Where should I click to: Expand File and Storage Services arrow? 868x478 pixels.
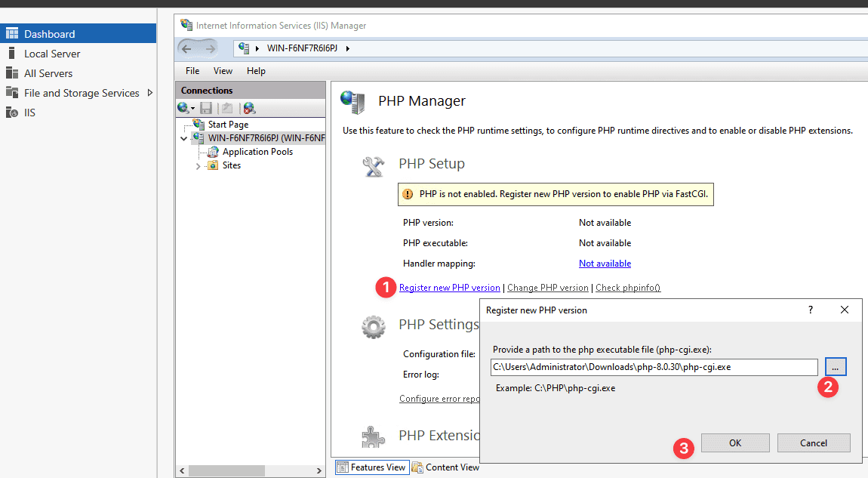click(150, 93)
